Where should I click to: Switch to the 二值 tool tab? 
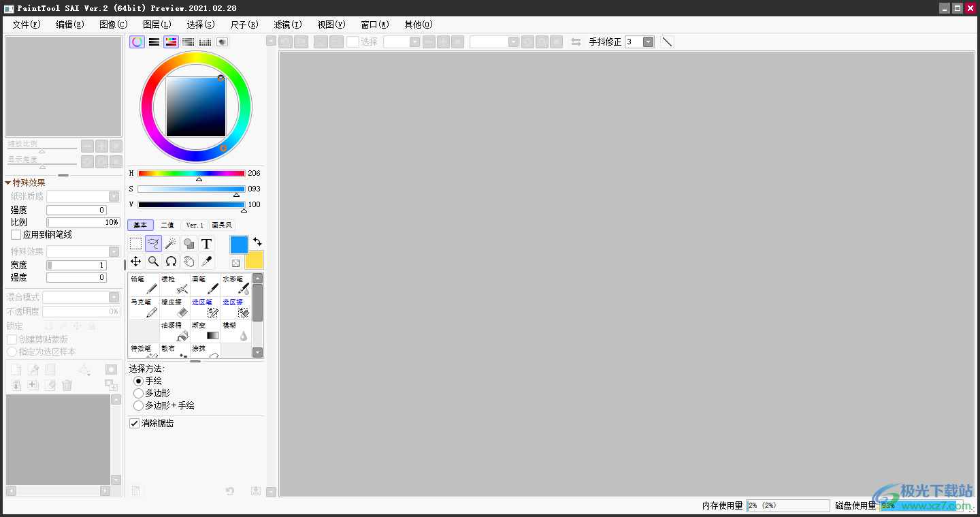click(167, 225)
